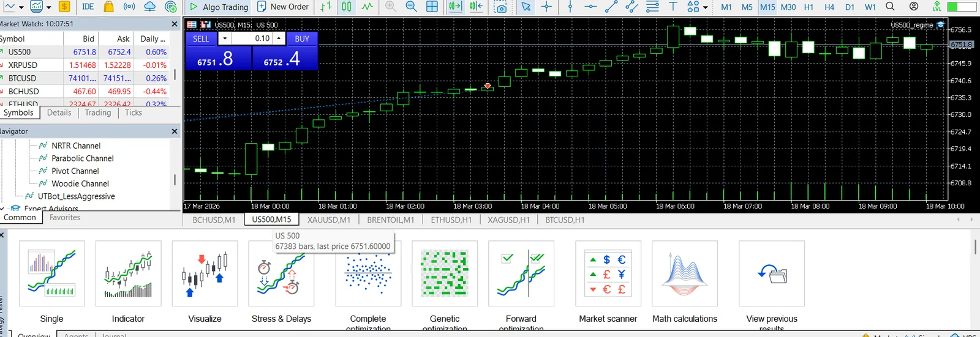This screenshot has height=337, width=980.
Task: Click the Navigator tree scrollbar
Action: tap(175, 179)
